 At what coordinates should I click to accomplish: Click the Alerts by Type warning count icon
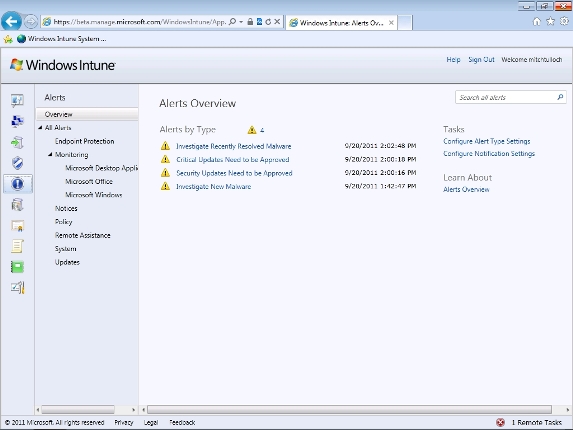coord(252,130)
